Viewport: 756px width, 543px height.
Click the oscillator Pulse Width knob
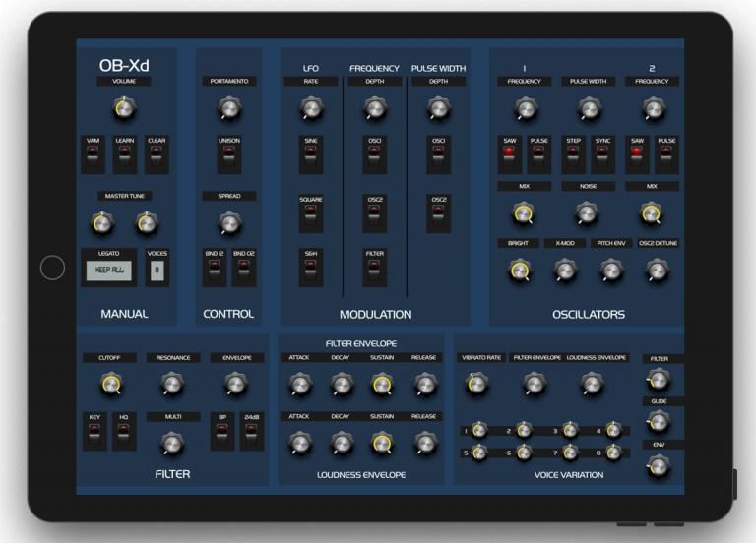(x=589, y=109)
